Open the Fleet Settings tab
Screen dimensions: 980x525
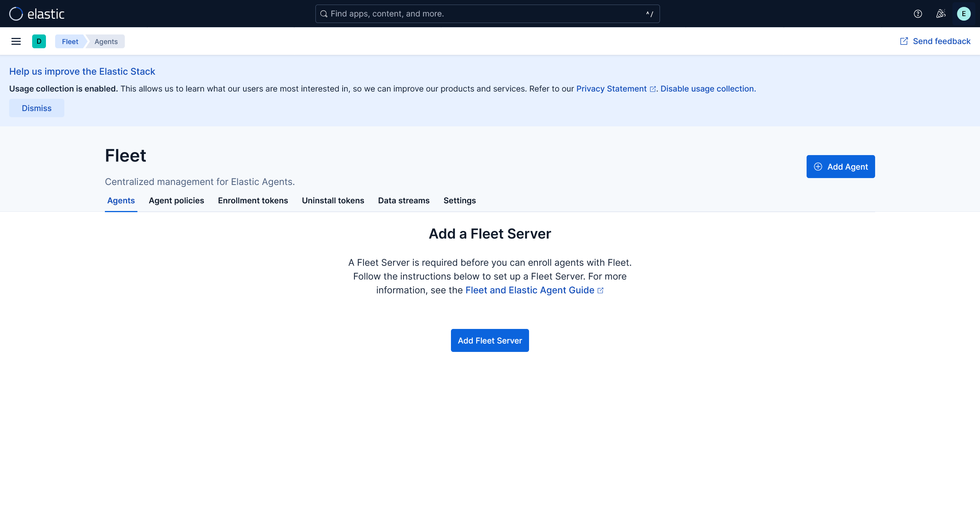pyautogui.click(x=459, y=201)
